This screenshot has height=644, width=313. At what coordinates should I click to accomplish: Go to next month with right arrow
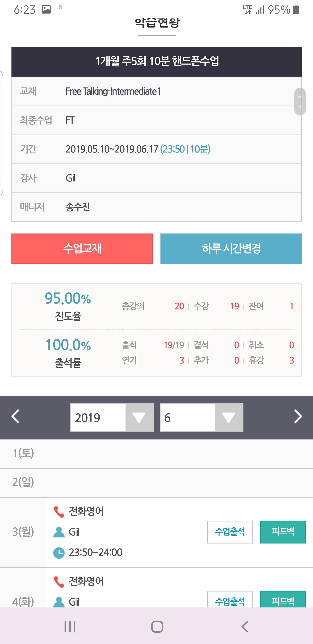(298, 416)
